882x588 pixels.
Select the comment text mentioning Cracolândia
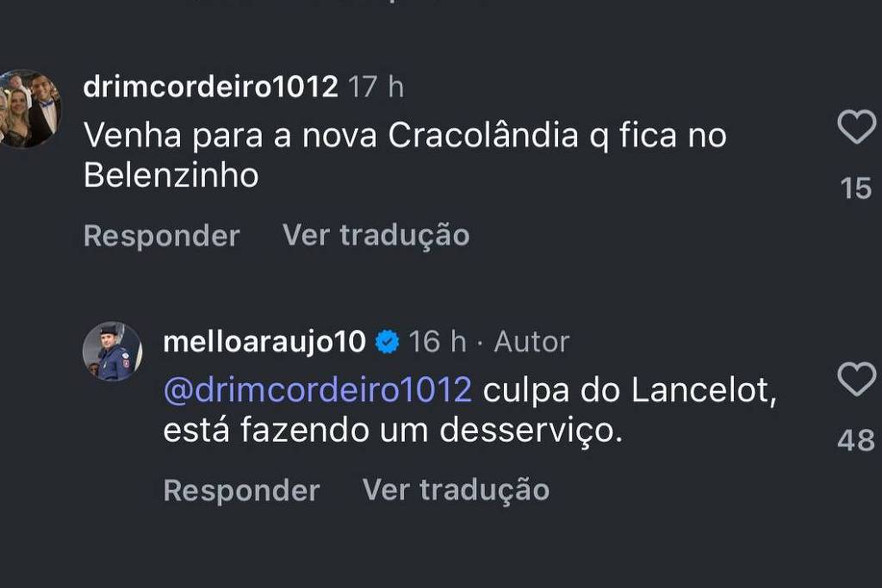click(x=405, y=136)
